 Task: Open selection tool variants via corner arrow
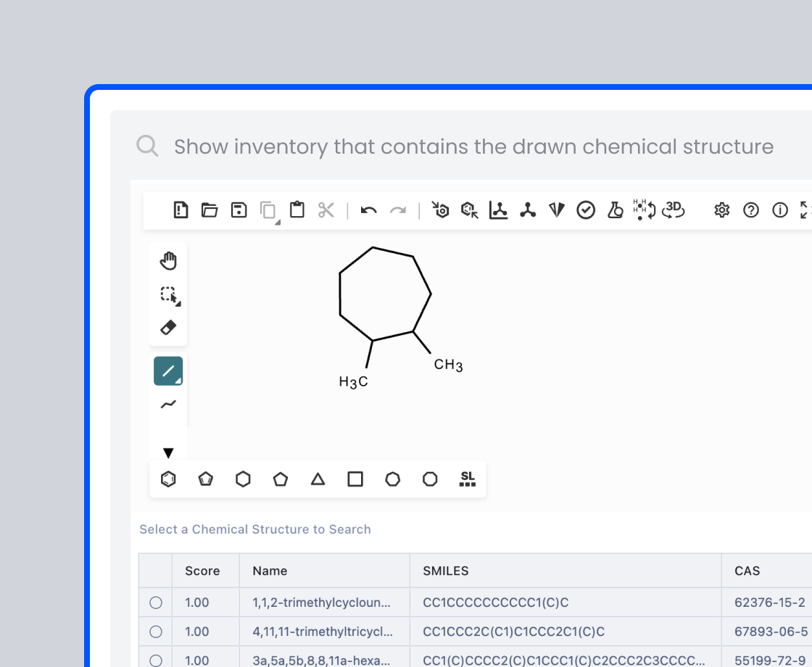coord(178,304)
